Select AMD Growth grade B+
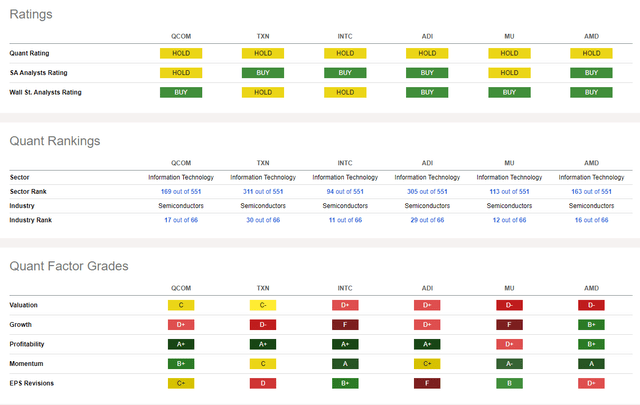This screenshot has width=640, height=405. pos(591,325)
